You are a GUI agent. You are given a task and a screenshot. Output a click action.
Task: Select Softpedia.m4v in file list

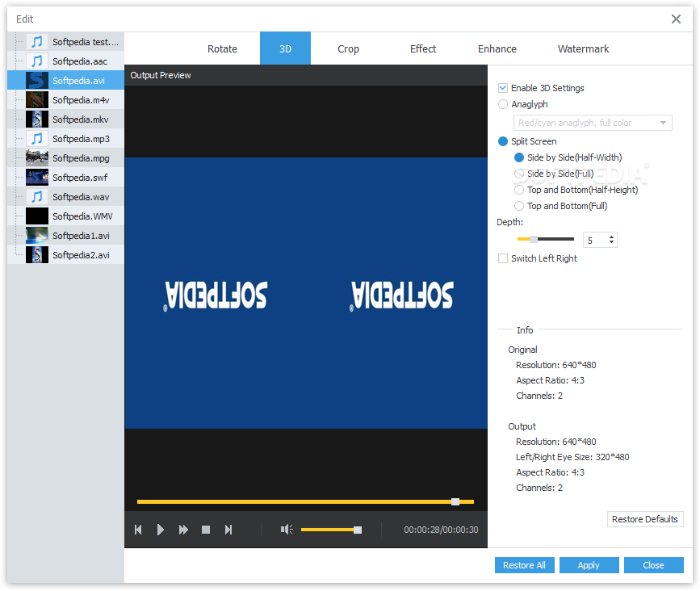point(65,100)
